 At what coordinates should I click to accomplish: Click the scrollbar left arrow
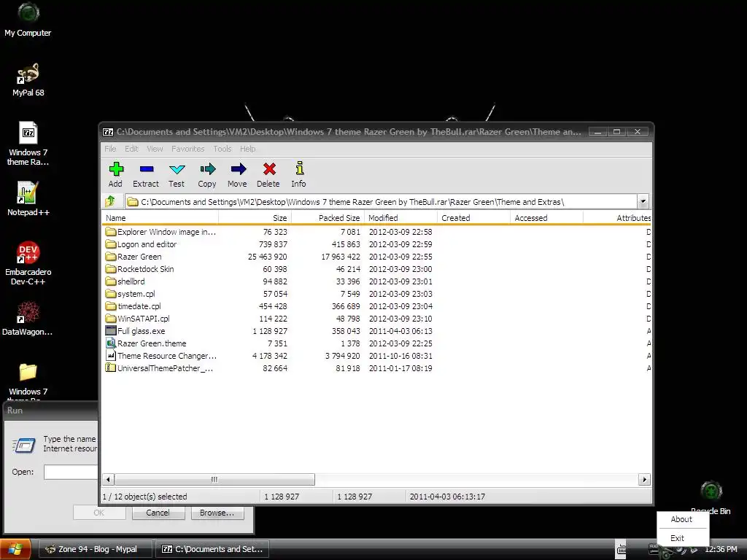(108, 480)
